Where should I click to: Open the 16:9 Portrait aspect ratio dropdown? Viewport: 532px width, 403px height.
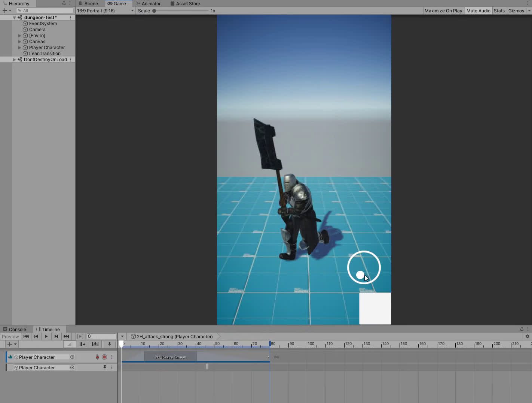click(106, 11)
